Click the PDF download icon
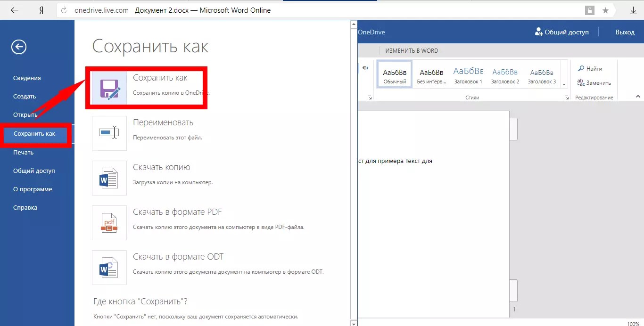 [109, 223]
